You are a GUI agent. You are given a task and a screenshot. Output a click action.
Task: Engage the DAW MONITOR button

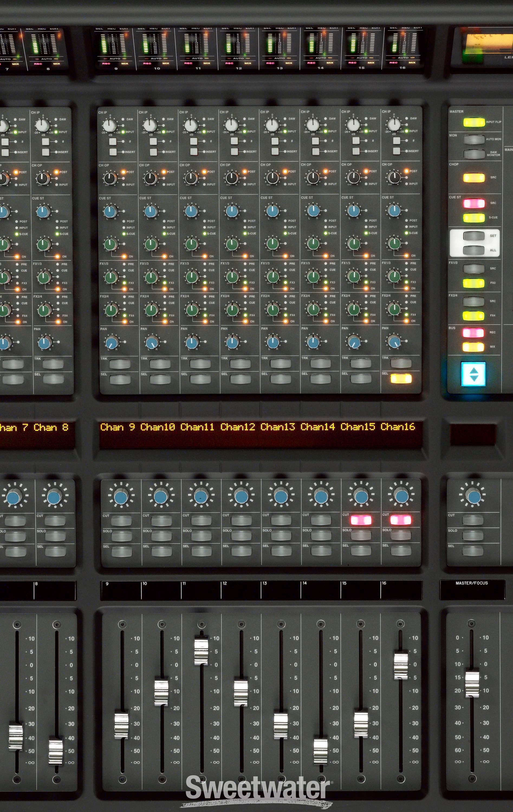(x=474, y=154)
